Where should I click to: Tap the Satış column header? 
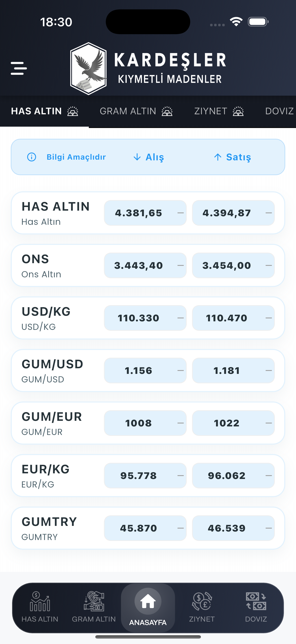click(x=232, y=157)
